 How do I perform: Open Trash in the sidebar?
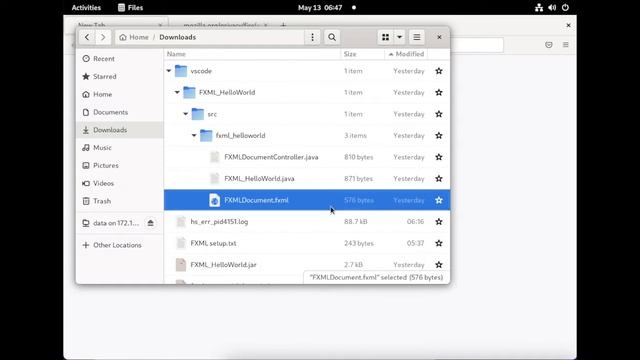click(120, 201)
